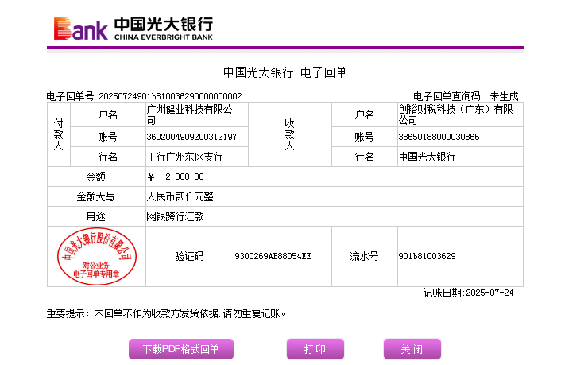Click the Everbright Bank logo
This screenshot has width=588, height=365.
(133, 28)
